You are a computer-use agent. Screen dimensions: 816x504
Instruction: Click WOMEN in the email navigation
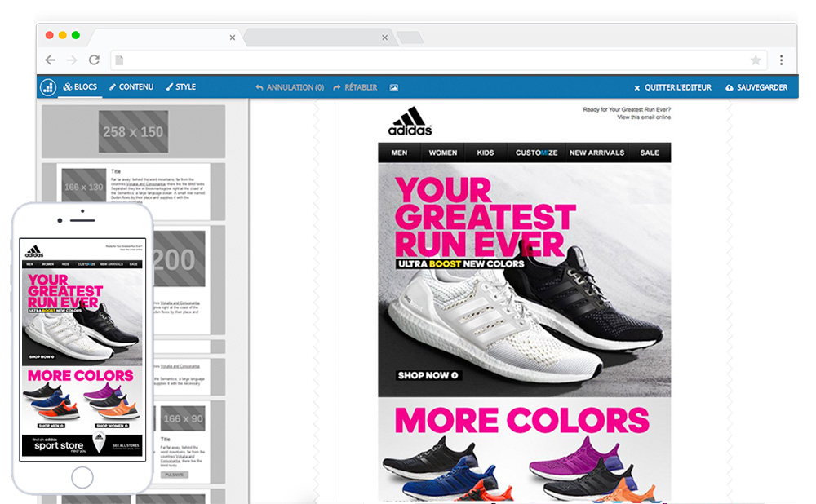tap(443, 153)
